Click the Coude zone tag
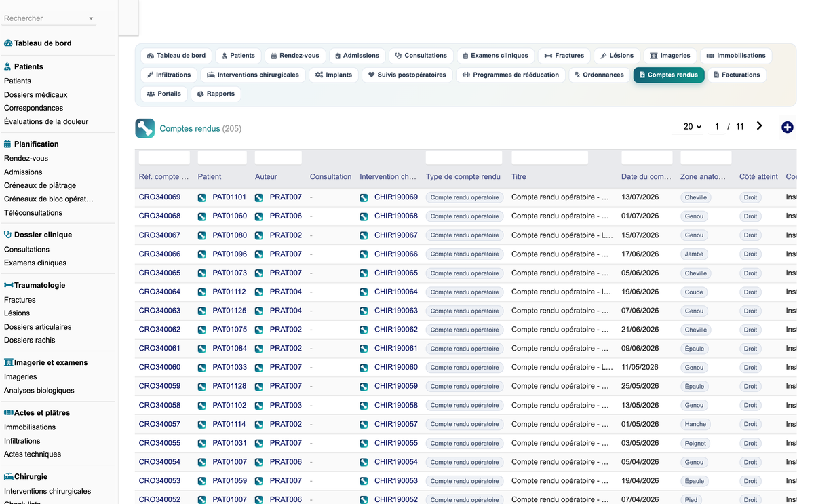The height and width of the screenshot is (504, 814). 694,292
